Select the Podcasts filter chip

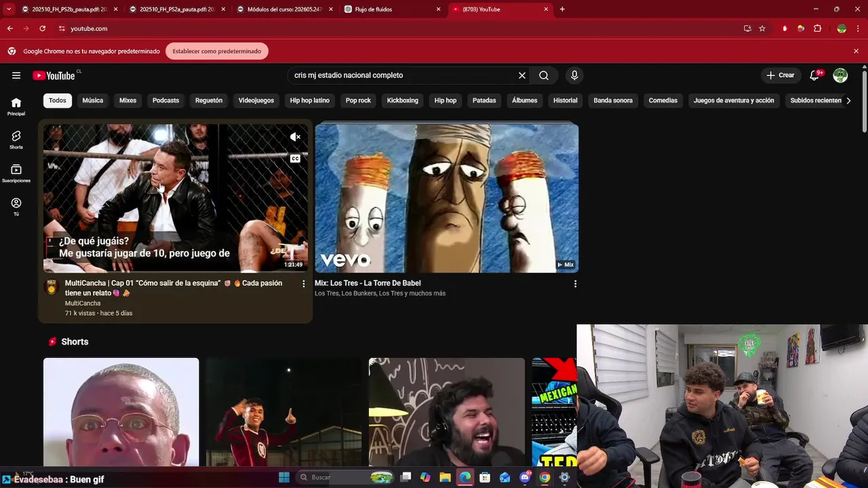click(x=165, y=100)
